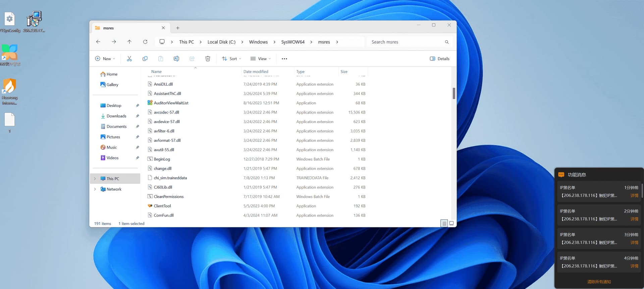Click the Copy icon in toolbar
This screenshot has height=289, width=644.
(145, 59)
